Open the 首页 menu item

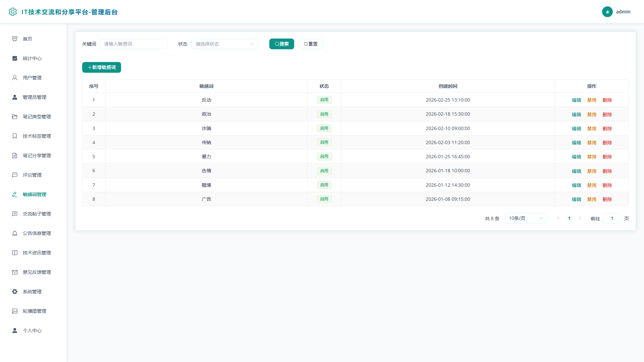[x=34, y=39]
